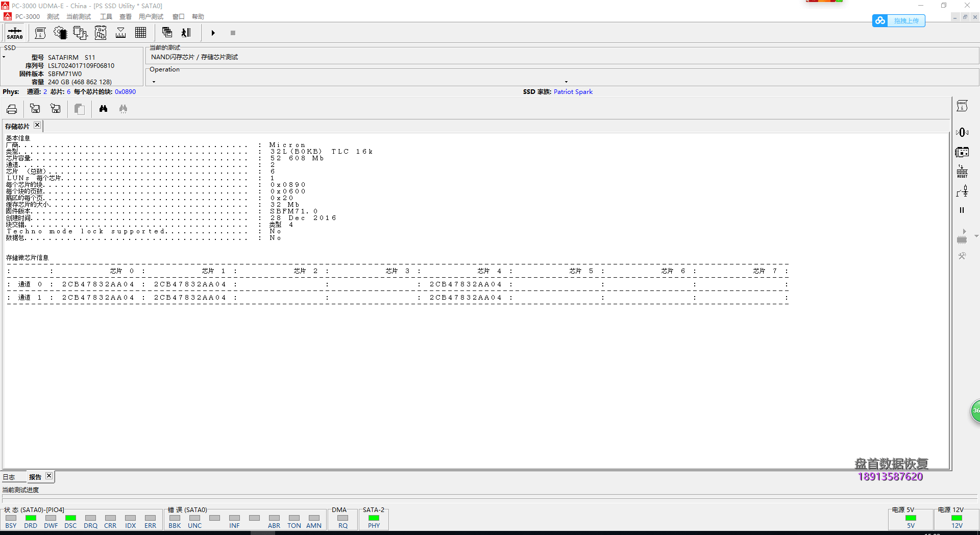Open the 窗口 menu
This screenshot has width=980, height=535.
pyautogui.click(x=178, y=17)
